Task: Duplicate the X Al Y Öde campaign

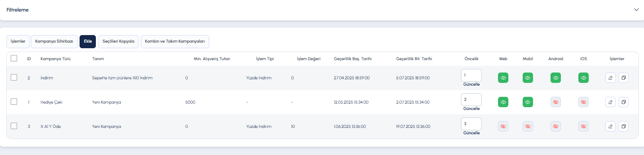Action: coord(623,126)
